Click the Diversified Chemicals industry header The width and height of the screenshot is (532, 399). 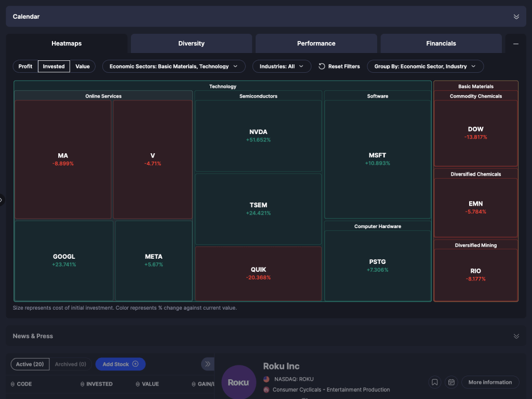[x=476, y=174]
